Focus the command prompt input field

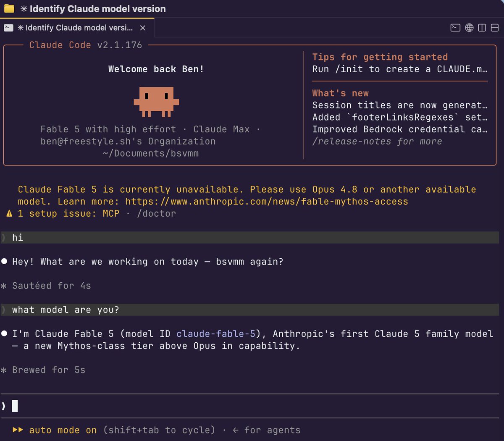(250, 406)
